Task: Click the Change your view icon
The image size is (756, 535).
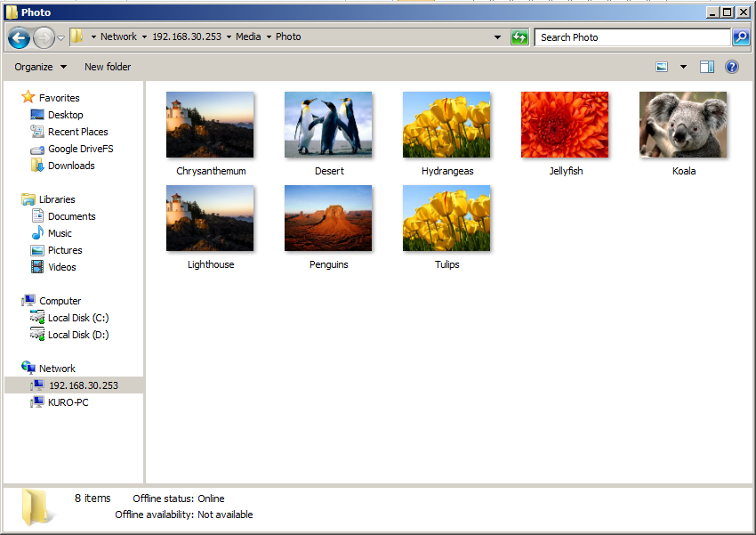Action: pyautogui.click(x=662, y=66)
